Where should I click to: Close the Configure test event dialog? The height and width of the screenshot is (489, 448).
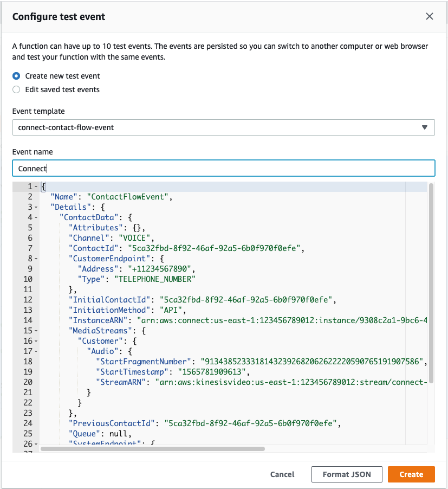(429, 16)
